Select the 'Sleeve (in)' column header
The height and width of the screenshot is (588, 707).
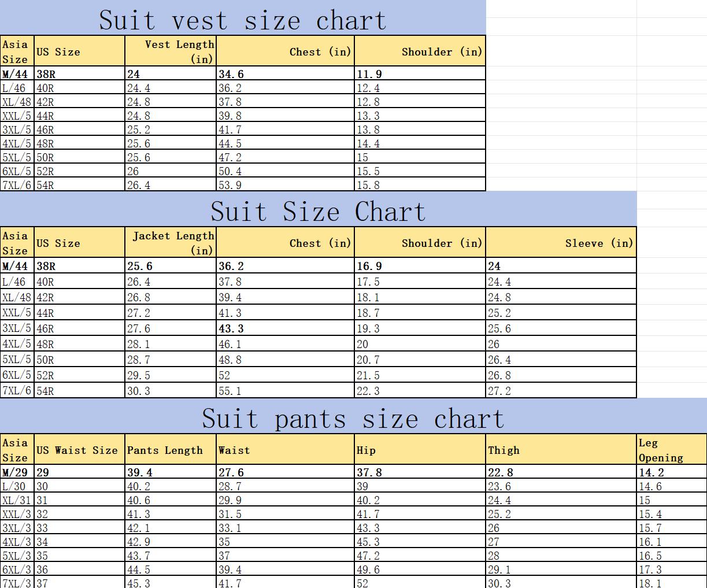pos(561,243)
